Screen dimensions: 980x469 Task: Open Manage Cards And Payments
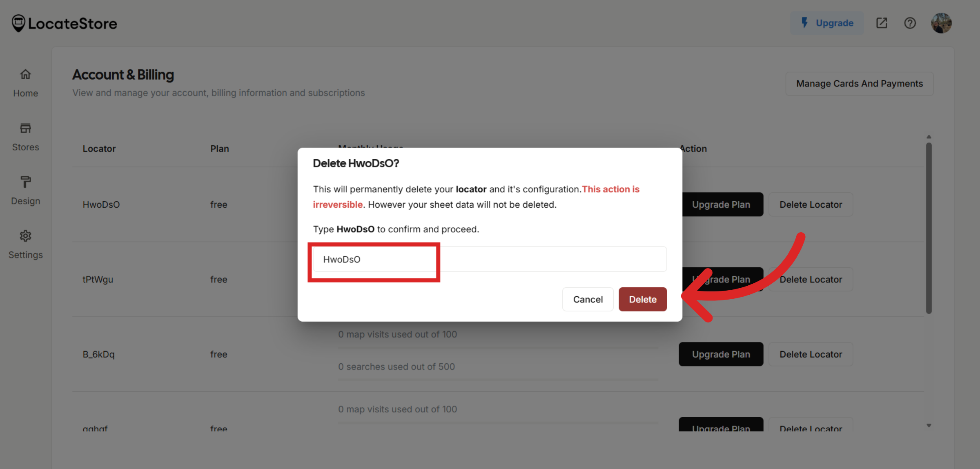click(859, 83)
